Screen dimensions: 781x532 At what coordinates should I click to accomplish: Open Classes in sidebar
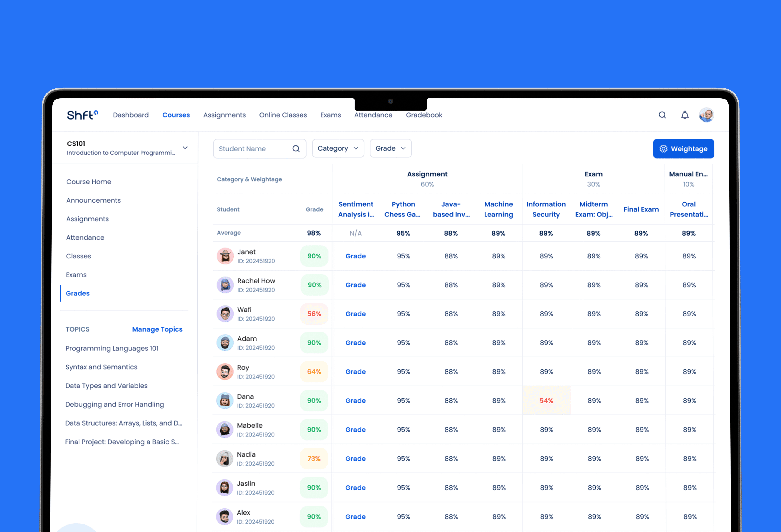(x=78, y=256)
